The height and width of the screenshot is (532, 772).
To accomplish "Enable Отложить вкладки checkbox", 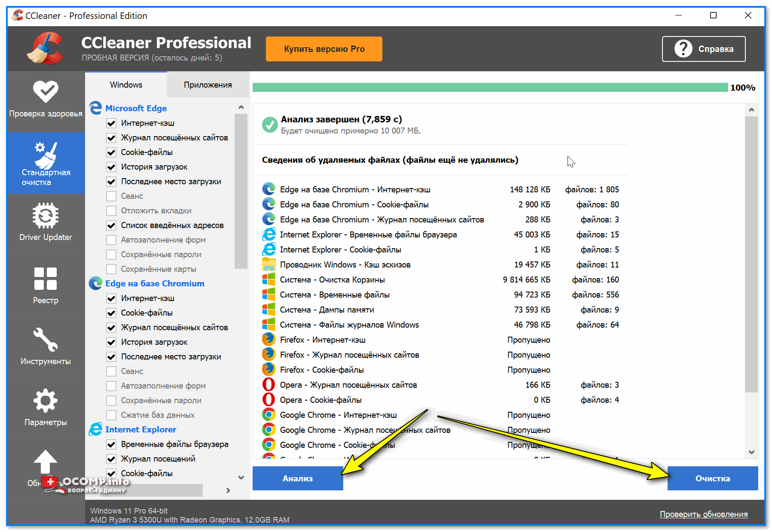I will point(111,211).
